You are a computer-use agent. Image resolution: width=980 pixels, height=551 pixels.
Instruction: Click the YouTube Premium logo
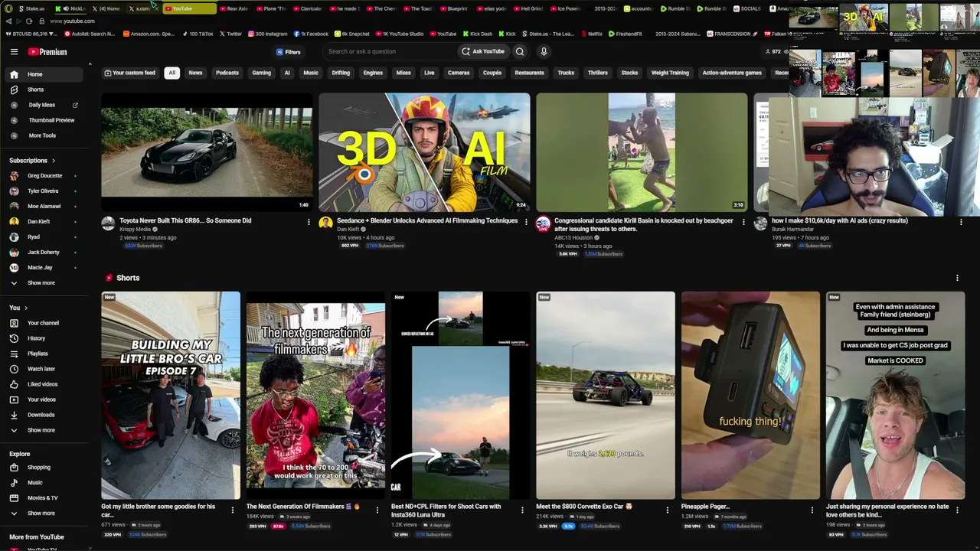tap(47, 52)
